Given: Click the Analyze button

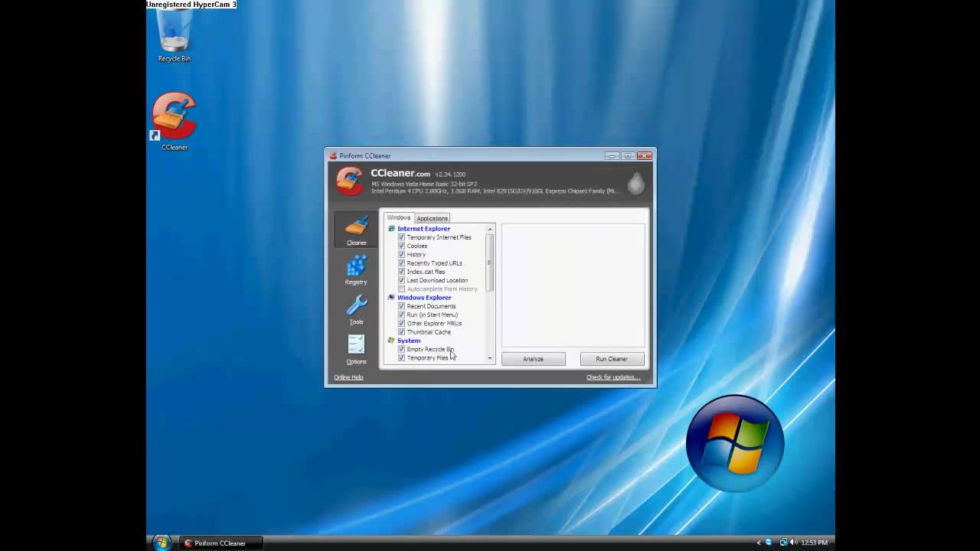Looking at the screenshot, I should pos(534,359).
